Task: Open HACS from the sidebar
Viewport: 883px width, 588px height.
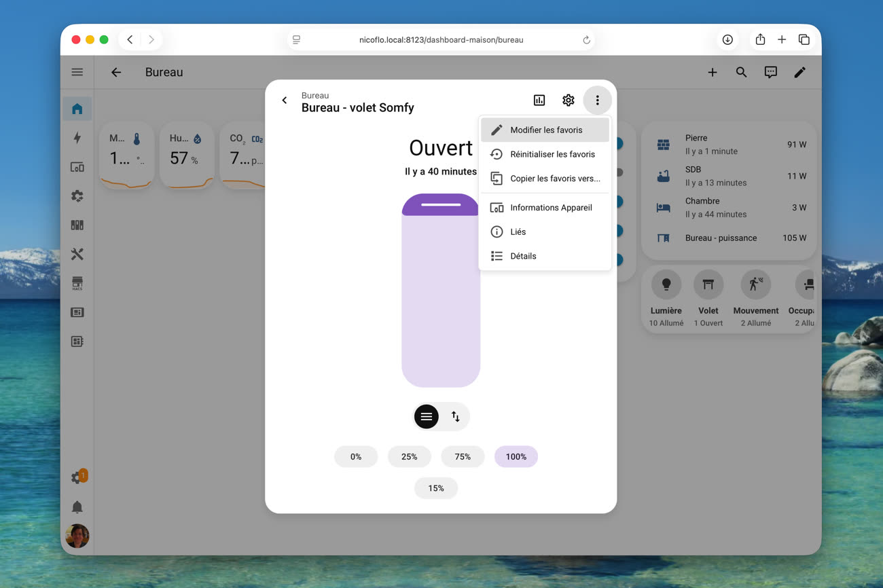Action: click(77, 284)
